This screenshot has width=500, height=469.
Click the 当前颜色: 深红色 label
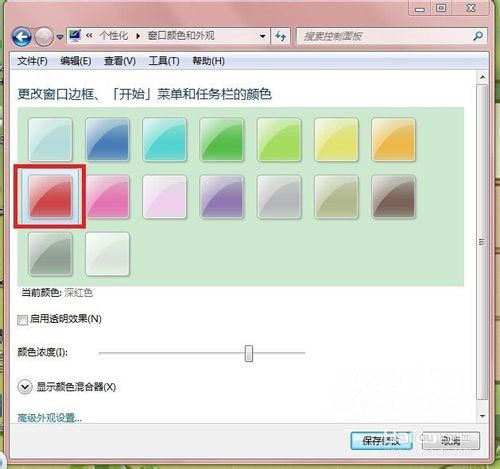pyautogui.click(x=57, y=293)
